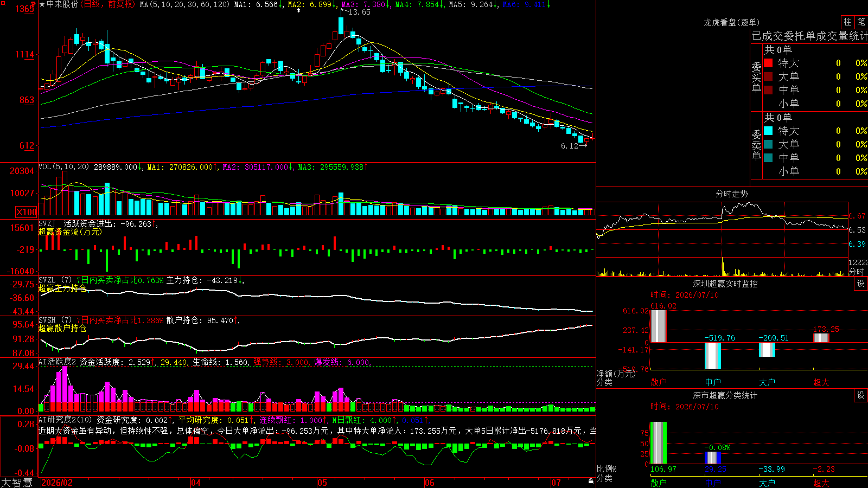Click the (日线, 前复权) period label

[x=108, y=4]
